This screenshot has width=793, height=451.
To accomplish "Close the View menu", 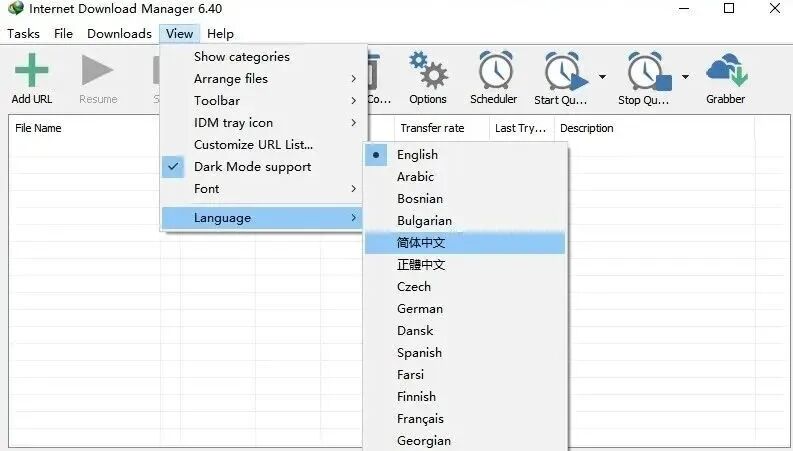I will click(x=179, y=34).
